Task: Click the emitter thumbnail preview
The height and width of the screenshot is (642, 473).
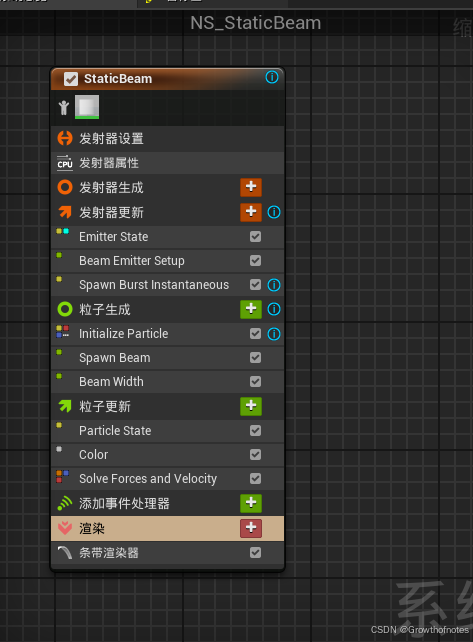Action: tap(87, 107)
